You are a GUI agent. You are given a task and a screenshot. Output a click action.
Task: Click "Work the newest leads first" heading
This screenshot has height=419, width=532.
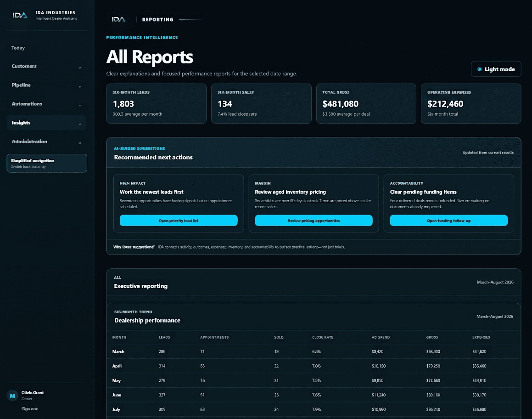point(151,192)
